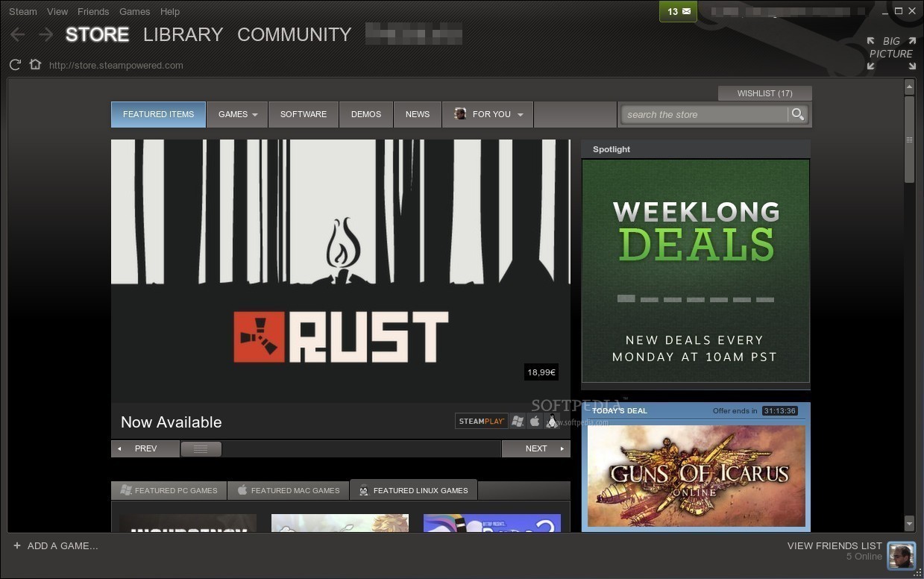Open the Software store tab
This screenshot has height=579, width=924.
tap(304, 114)
